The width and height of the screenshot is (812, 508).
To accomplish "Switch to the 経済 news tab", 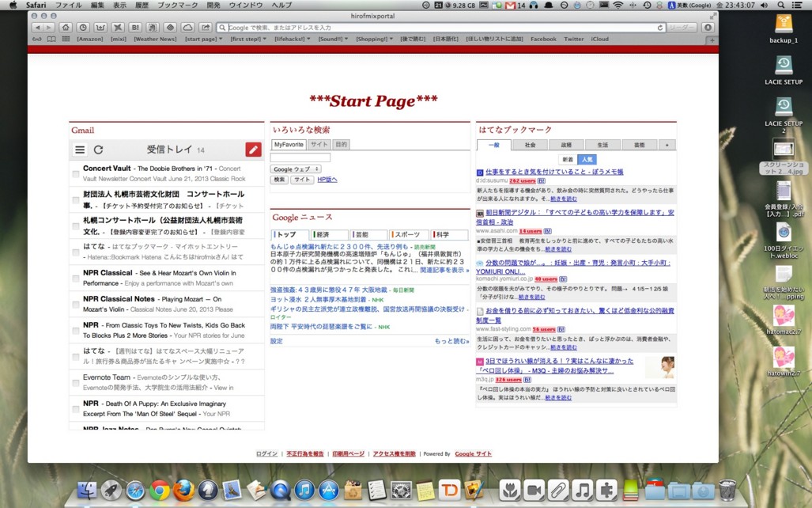I will tap(330, 234).
